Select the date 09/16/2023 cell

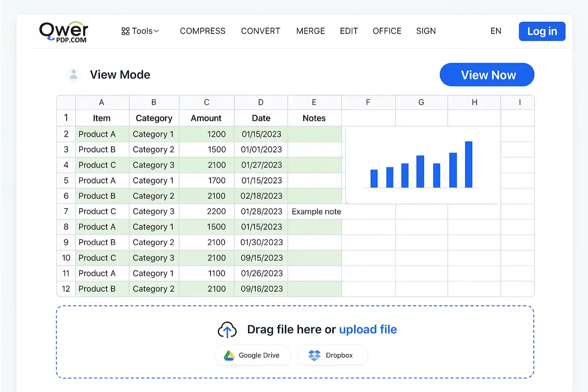(261, 289)
